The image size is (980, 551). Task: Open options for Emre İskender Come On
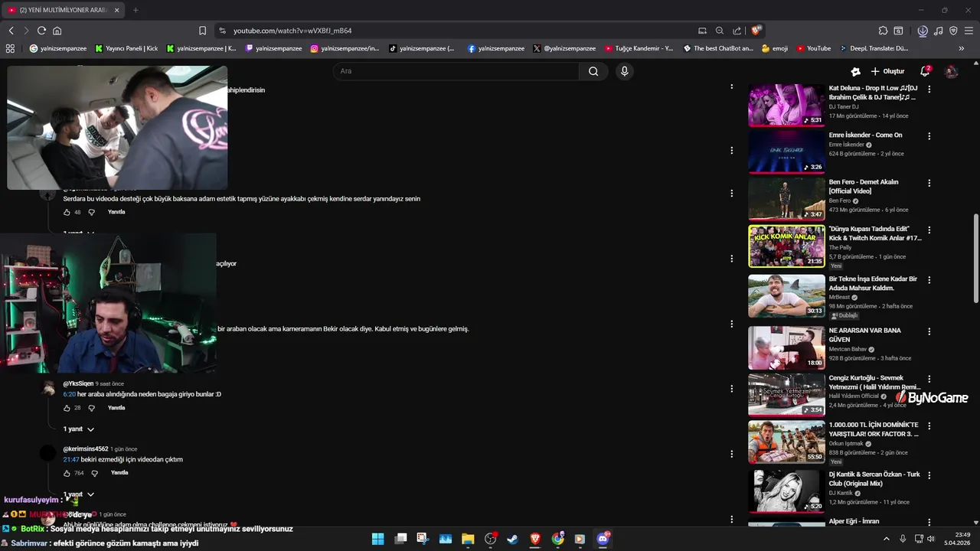coord(929,136)
